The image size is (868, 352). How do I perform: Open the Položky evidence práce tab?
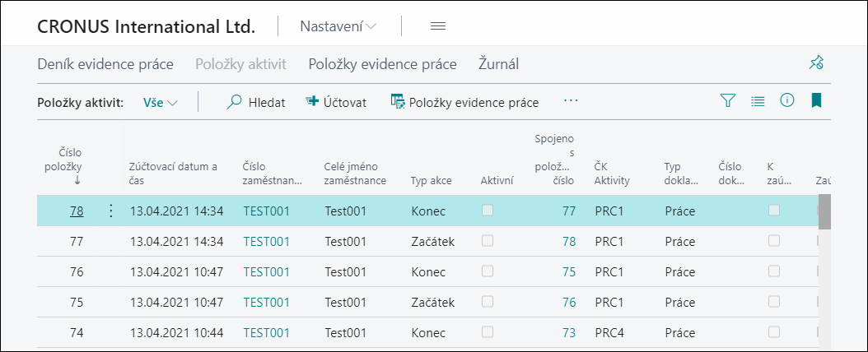382,65
